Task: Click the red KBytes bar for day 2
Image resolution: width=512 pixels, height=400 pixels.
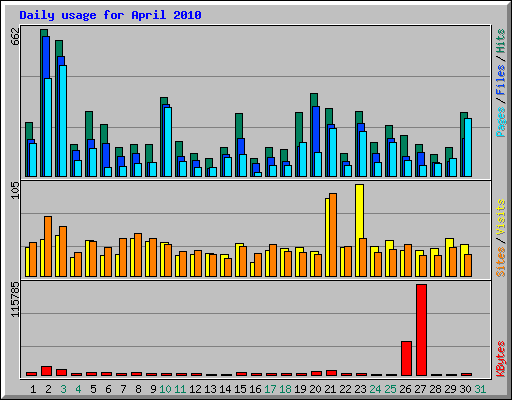Action: pos(46,371)
